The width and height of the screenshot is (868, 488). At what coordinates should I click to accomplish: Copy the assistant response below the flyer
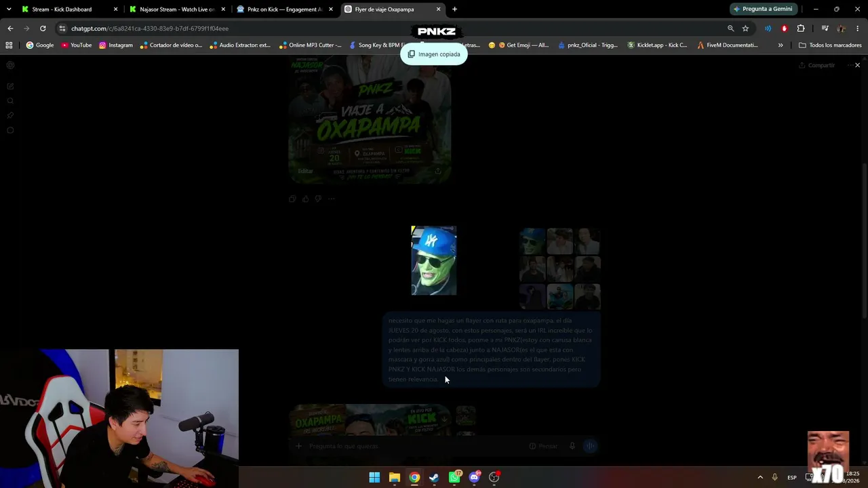292,199
